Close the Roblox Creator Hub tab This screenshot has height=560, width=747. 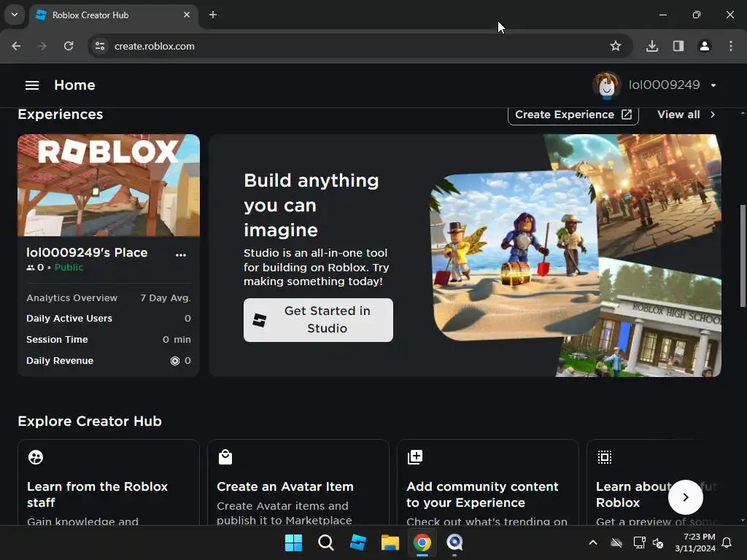click(187, 15)
